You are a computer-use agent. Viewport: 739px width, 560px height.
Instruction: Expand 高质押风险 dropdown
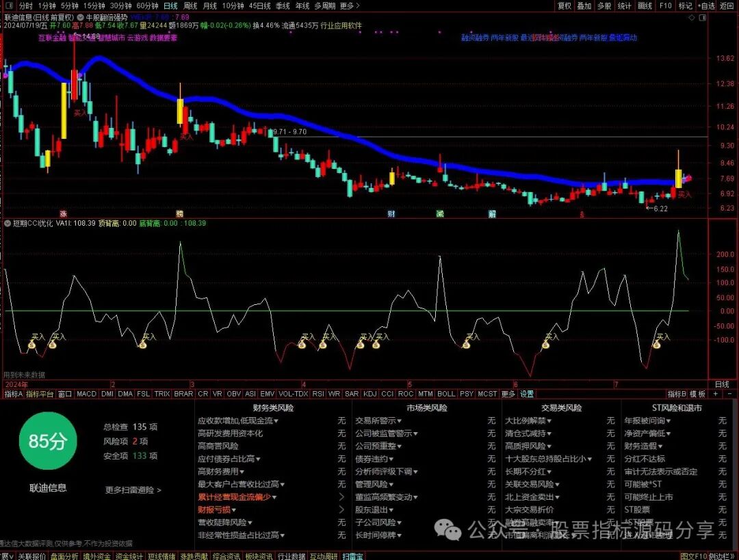click(528, 446)
